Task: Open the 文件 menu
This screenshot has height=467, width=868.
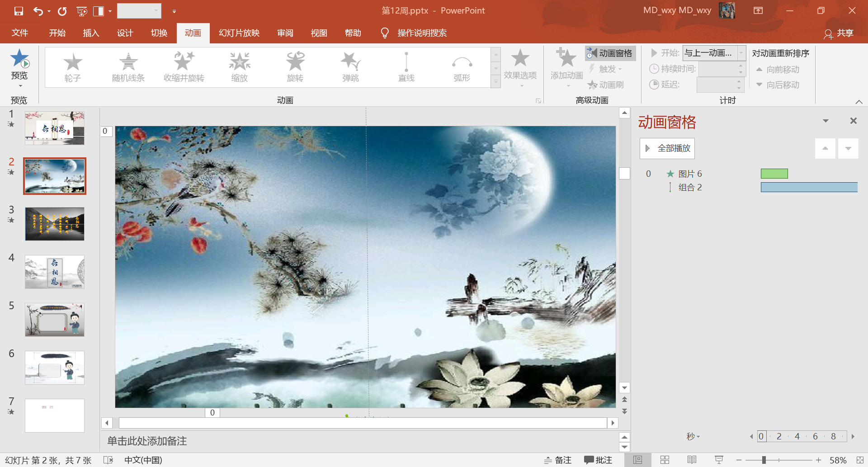Action: pos(20,33)
